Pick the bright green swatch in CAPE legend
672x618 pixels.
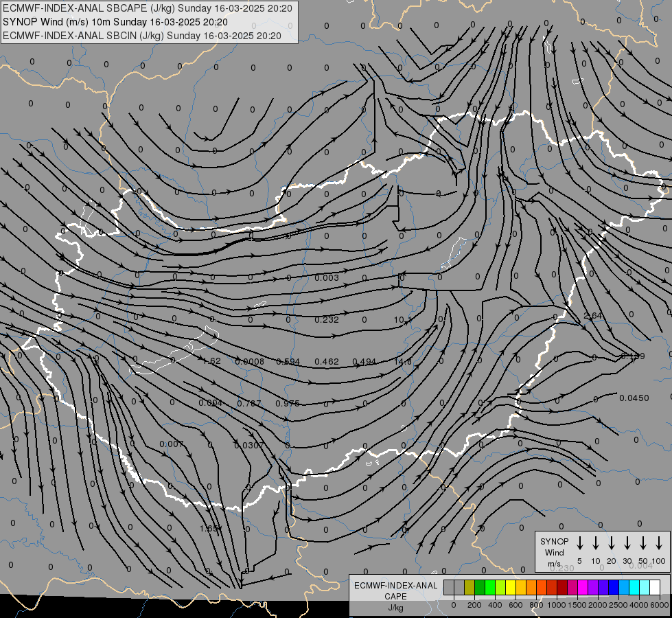490,587
